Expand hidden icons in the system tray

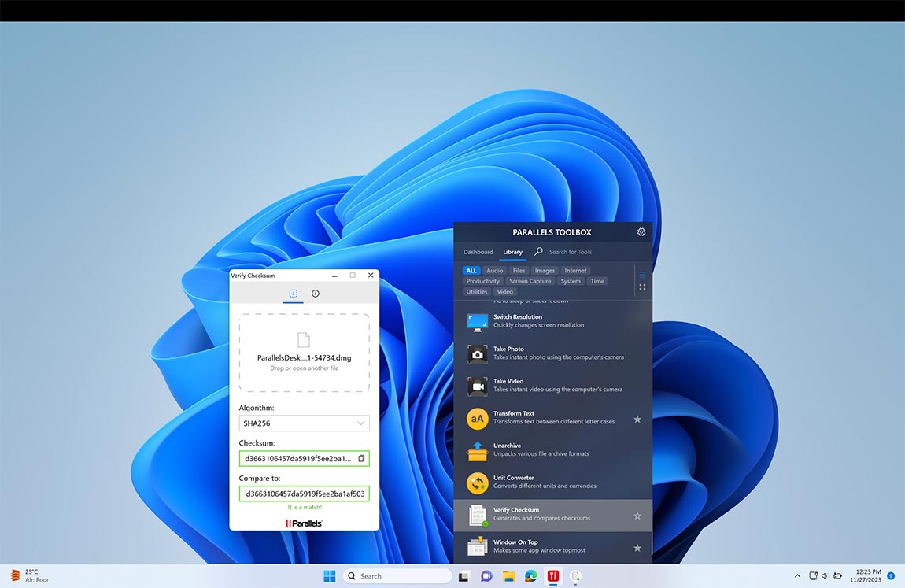pyautogui.click(x=796, y=575)
